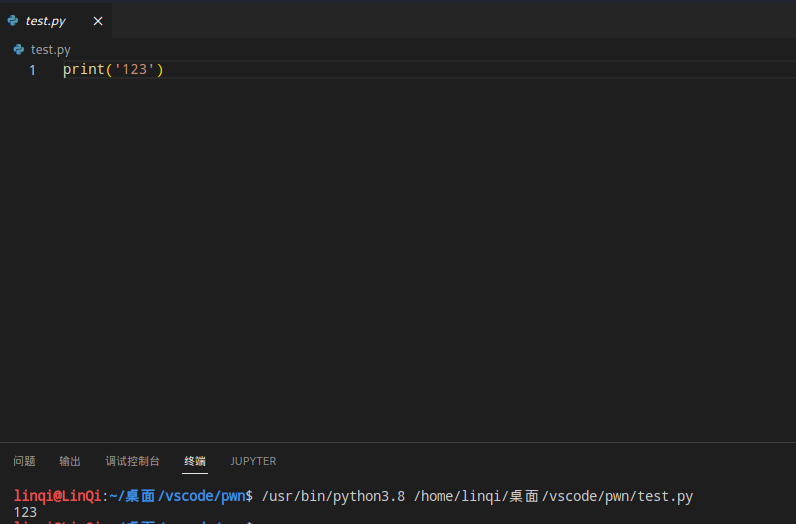Switch to 调试控制台 panel tab
This screenshot has width=796, height=524.
coord(132,461)
